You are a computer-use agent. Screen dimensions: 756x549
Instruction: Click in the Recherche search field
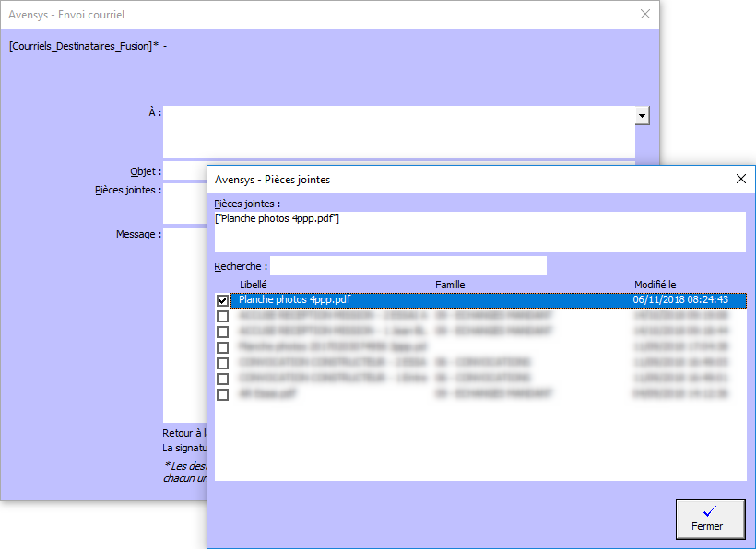pos(408,266)
